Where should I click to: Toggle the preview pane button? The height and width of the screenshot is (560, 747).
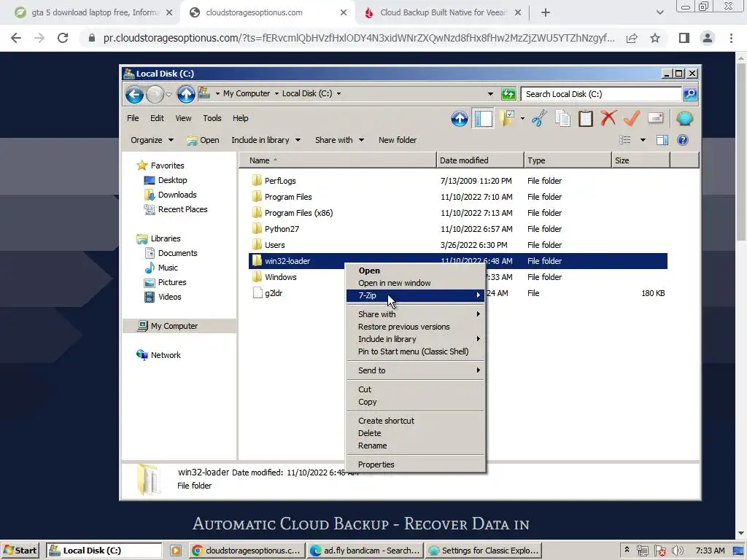coord(662,140)
